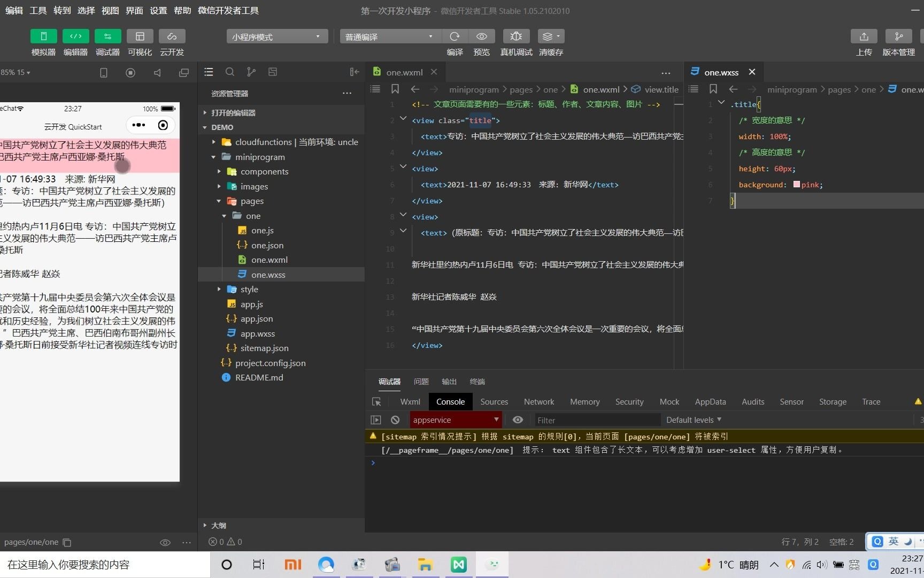Expand the style folder
Image resolution: width=924 pixels, height=578 pixels.
tap(219, 289)
